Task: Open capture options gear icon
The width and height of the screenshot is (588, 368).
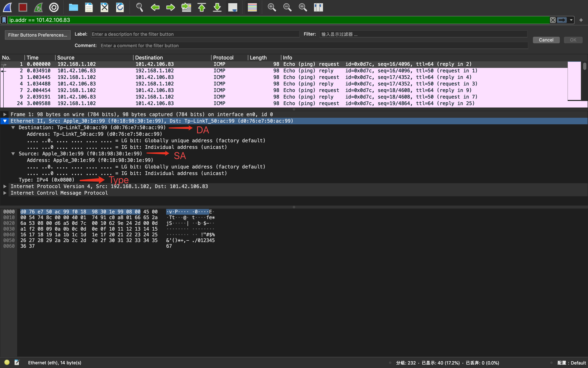Action: pos(54,7)
